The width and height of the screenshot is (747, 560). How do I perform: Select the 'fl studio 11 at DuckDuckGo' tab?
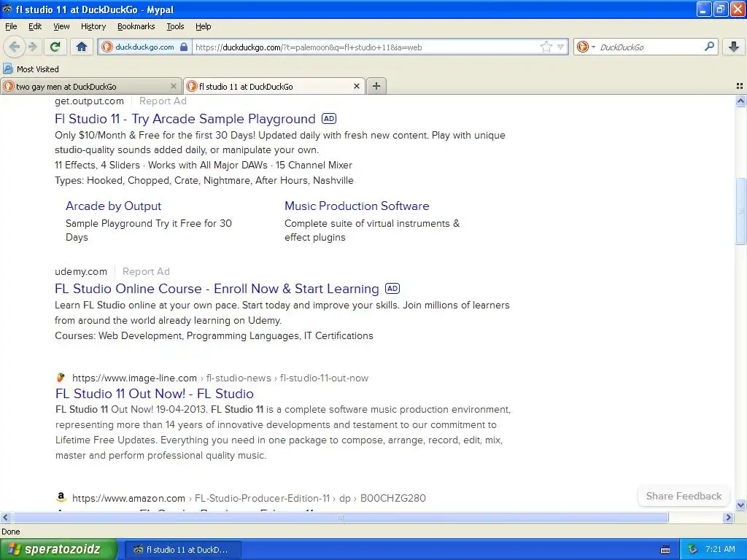[274, 86]
